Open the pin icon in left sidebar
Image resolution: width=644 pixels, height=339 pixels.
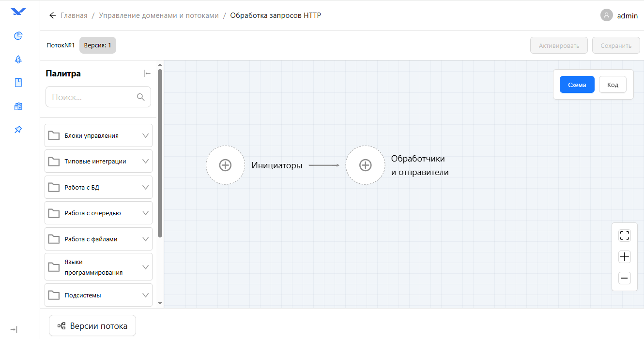[x=18, y=130]
